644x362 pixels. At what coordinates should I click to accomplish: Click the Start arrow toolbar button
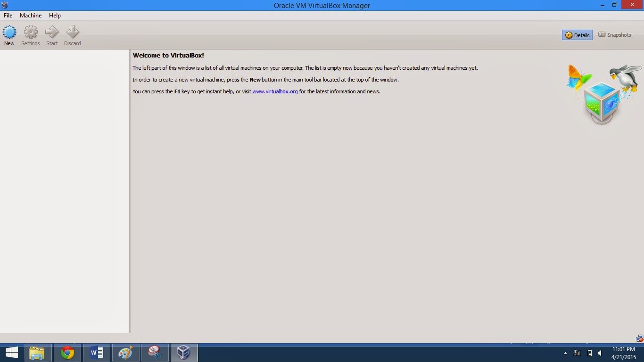pyautogui.click(x=52, y=36)
